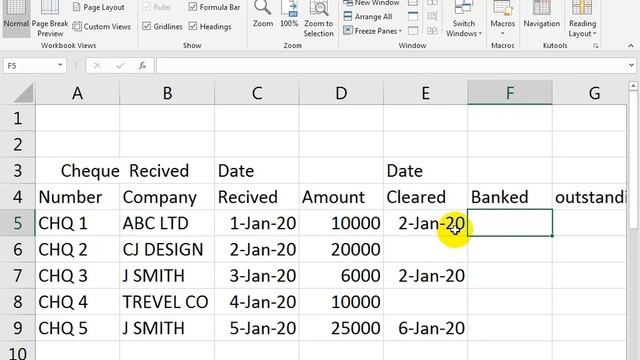Select column C header
This screenshot has width=640, height=360.
click(x=257, y=93)
